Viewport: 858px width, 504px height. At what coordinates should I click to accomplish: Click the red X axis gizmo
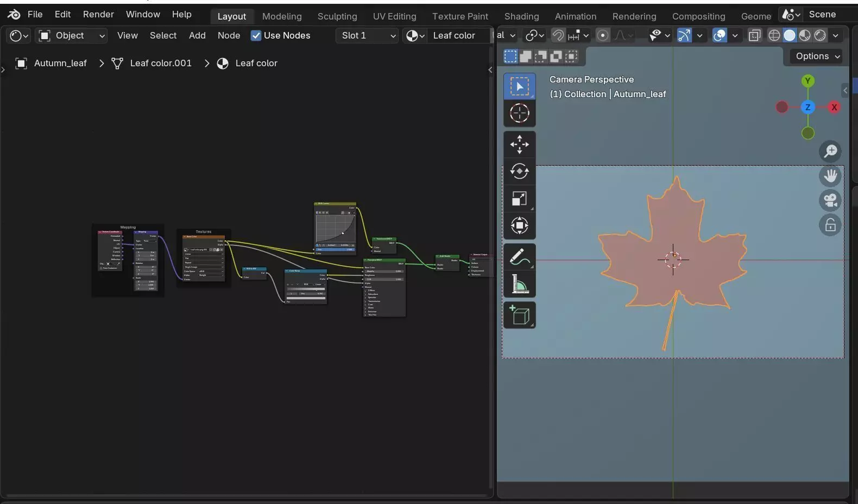coord(834,107)
